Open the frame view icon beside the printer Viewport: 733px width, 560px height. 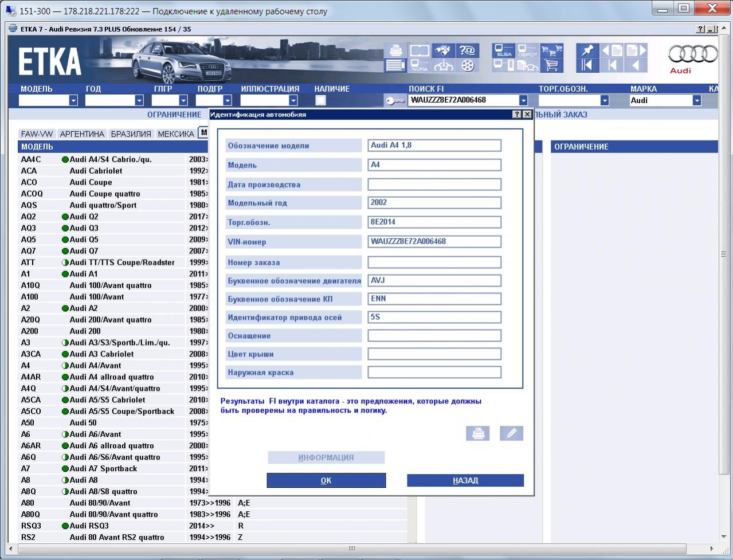click(x=419, y=50)
